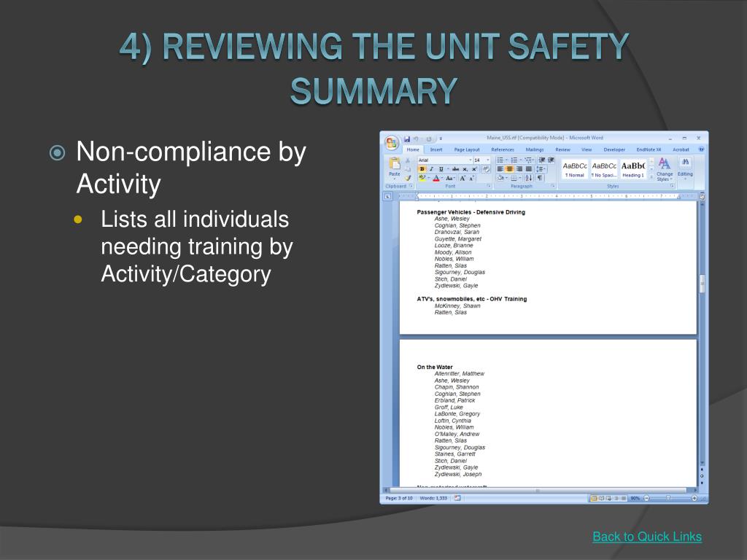Switch to the Insert ribbon tab
The image size is (747, 560).
pos(436,149)
